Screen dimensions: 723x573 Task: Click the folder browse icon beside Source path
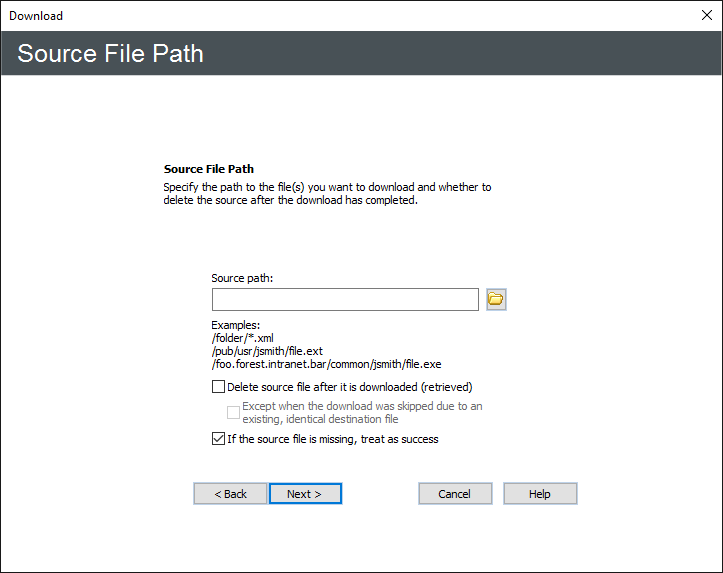[496, 299]
